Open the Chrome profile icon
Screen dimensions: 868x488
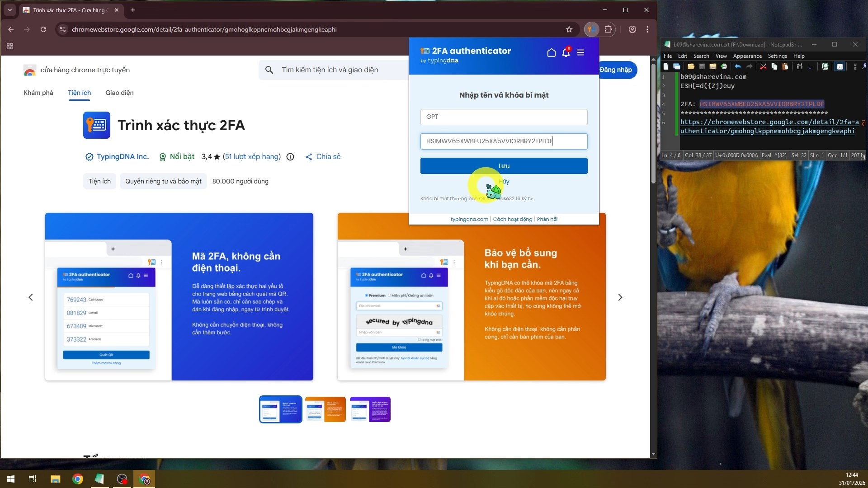[x=632, y=29]
